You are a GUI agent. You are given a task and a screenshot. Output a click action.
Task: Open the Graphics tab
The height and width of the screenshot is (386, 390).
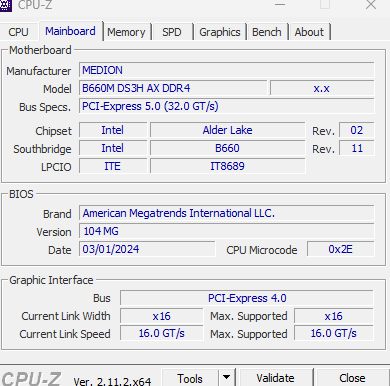(220, 32)
